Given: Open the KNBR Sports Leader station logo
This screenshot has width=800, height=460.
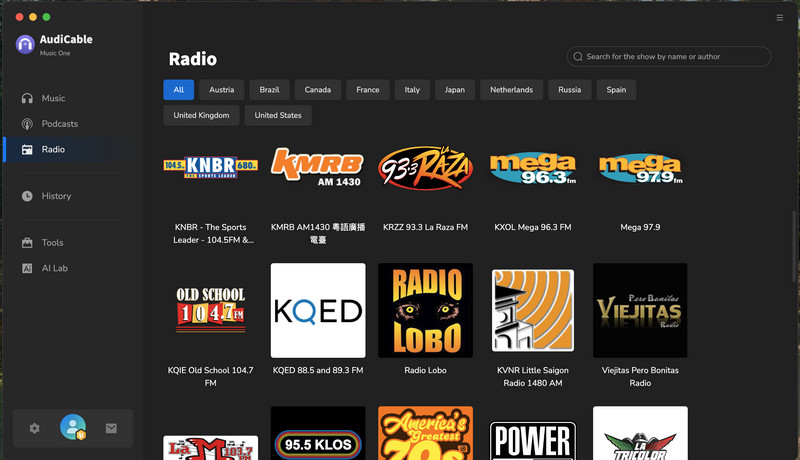Looking at the screenshot, I should [211, 167].
